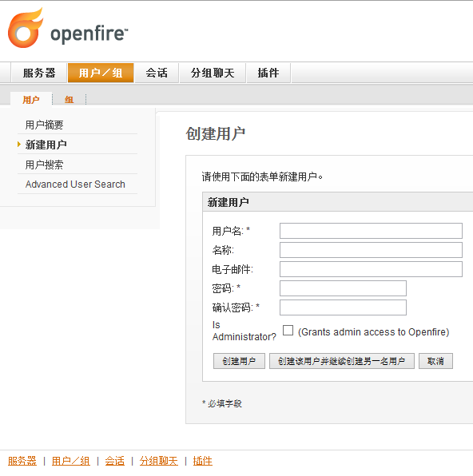Open 用户摘要 in the sidebar
This screenshot has width=473, height=476.
click(45, 125)
